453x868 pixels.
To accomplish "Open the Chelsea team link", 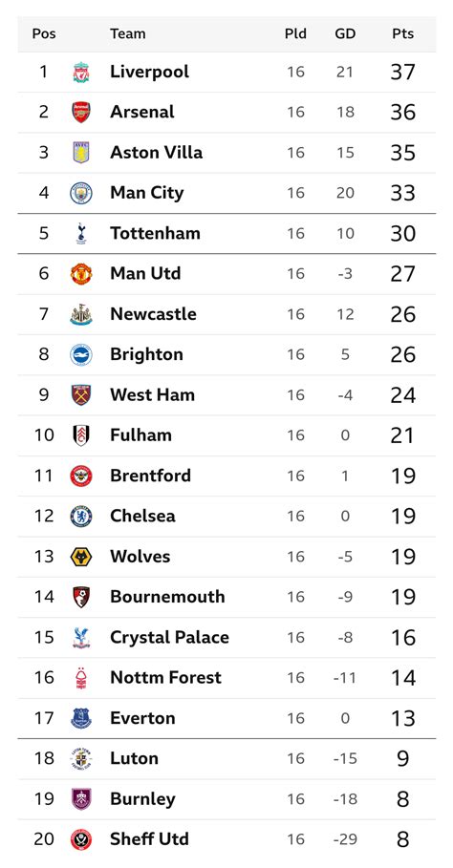I will click(x=142, y=516).
